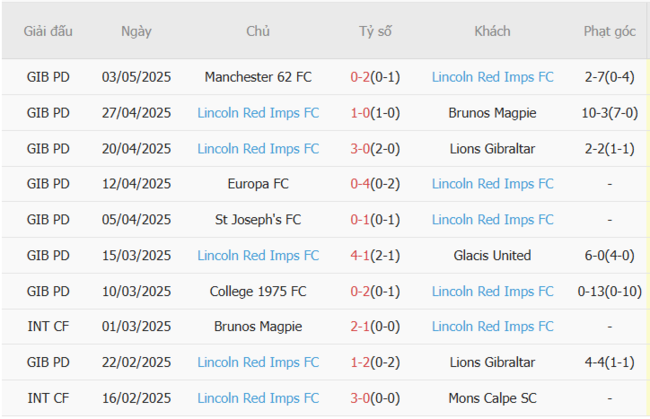Click the "Ngày" column header

tap(136, 31)
